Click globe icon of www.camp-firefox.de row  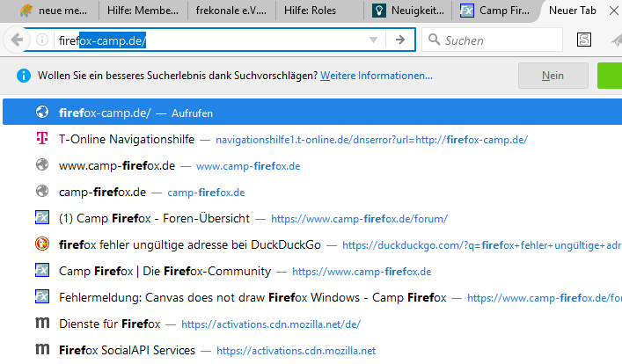coord(42,164)
